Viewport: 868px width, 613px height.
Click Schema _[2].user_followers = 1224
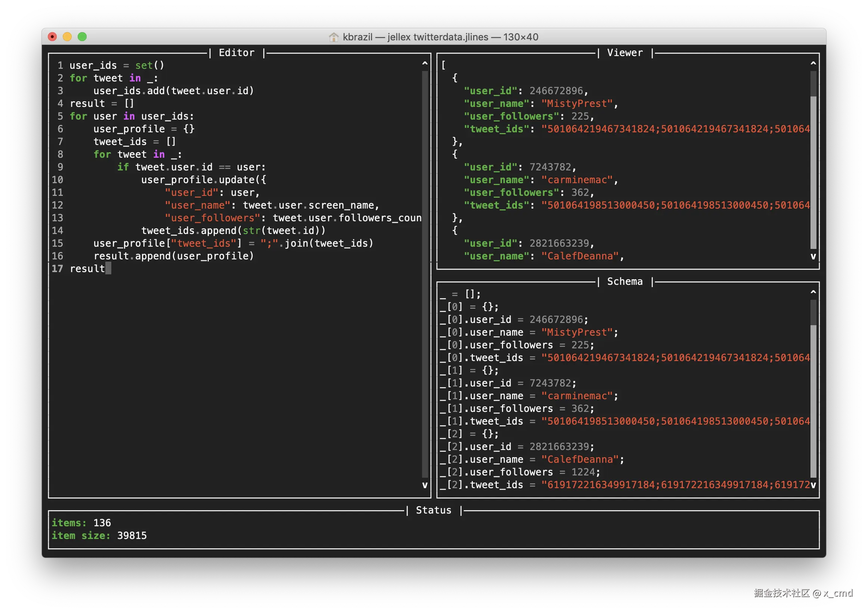[520, 472]
